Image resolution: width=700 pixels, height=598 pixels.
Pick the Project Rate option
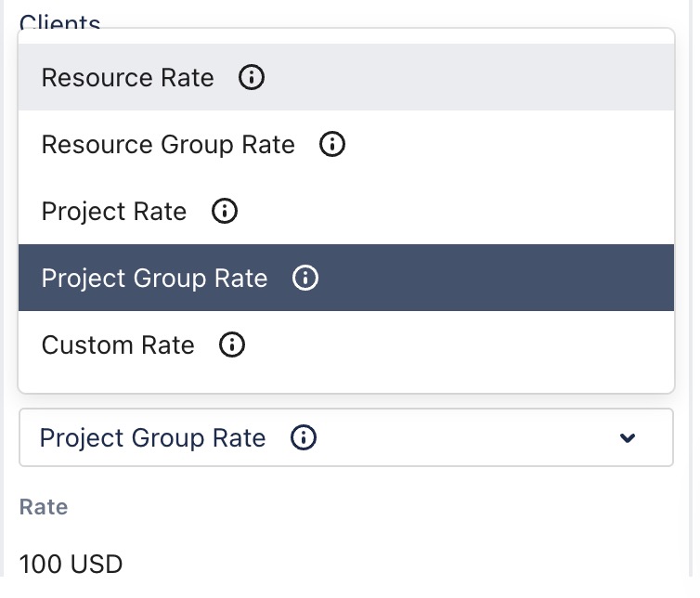click(x=114, y=212)
